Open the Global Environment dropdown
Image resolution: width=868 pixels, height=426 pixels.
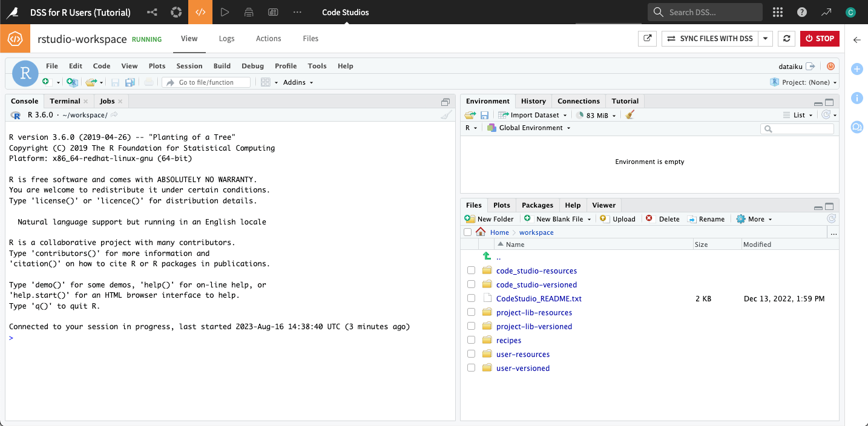[x=528, y=128]
